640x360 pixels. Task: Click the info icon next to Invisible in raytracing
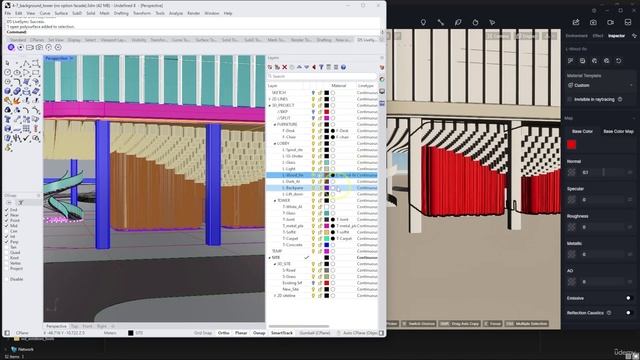(x=620, y=99)
